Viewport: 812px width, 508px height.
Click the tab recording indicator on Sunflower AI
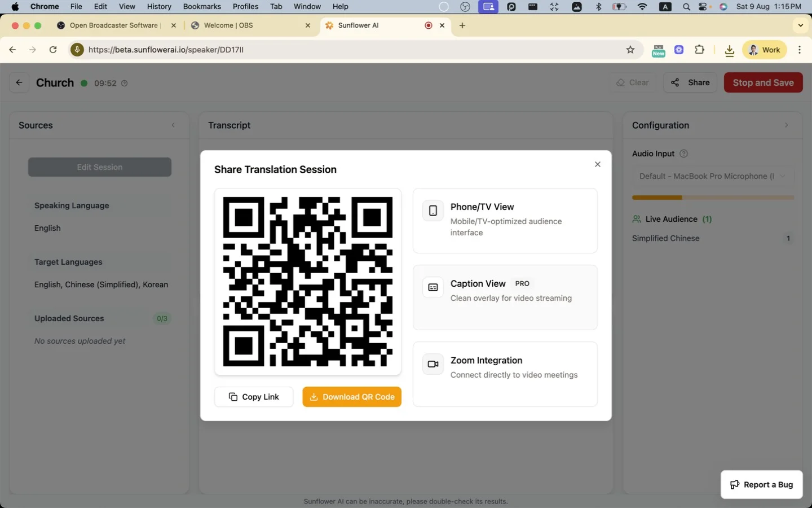[x=429, y=25]
